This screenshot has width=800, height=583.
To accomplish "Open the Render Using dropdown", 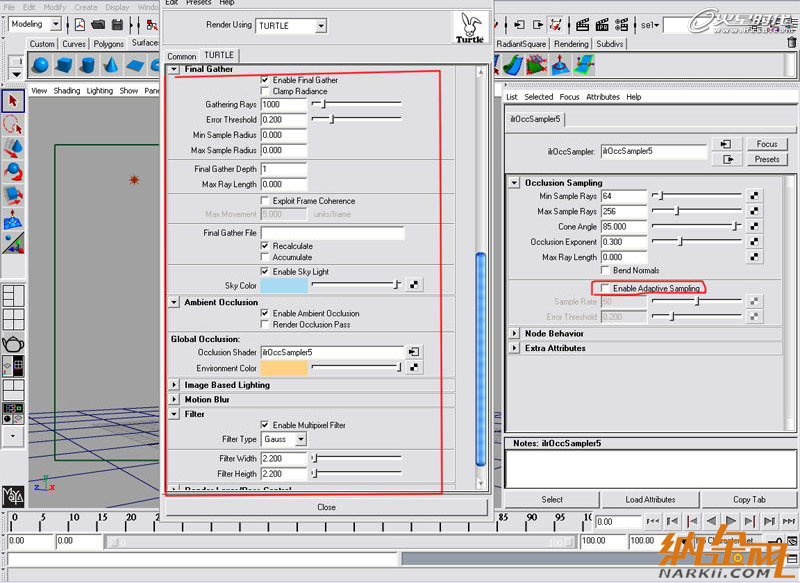I will (x=291, y=26).
